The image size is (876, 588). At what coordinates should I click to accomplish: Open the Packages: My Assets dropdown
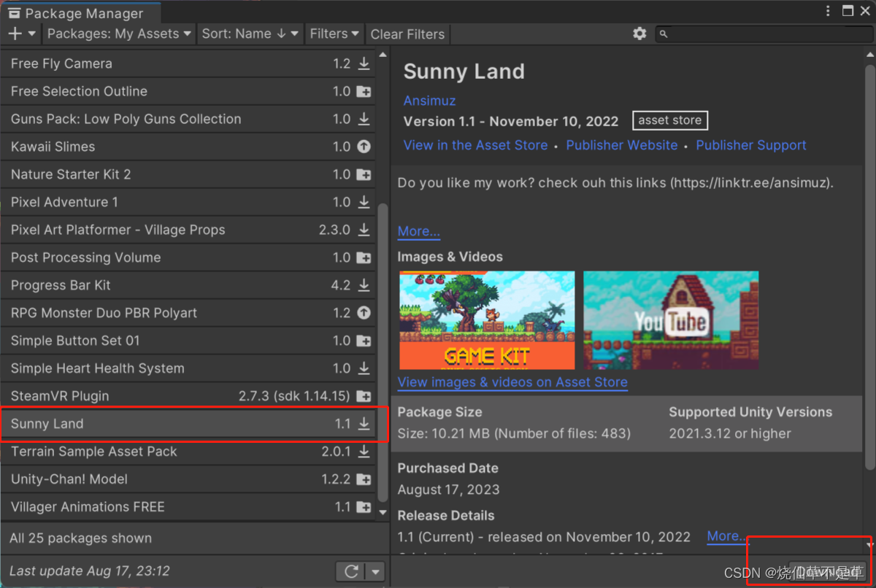[x=119, y=34]
